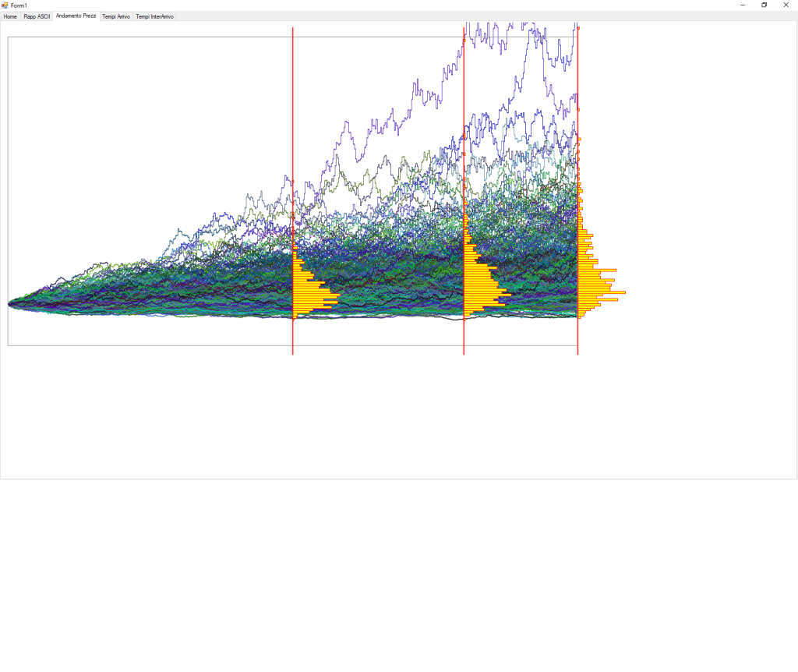Close the Form1 window
This screenshot has width=798, height=672.
[x=786, y=5]
